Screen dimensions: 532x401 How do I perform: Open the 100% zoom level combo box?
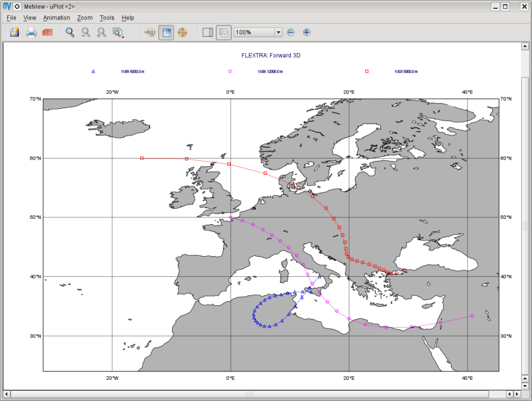tap(258, 33)
